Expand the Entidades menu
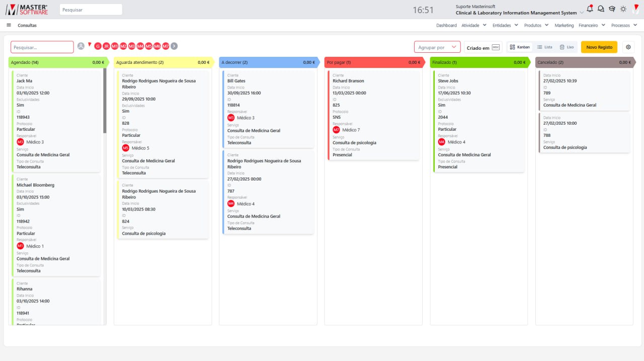This screenshot has height=361, width=644. tap(505, 25)
